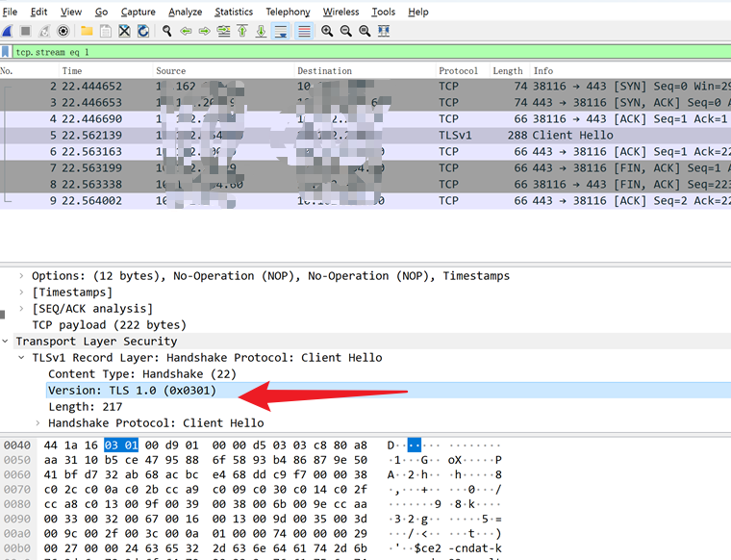Zoom in on packet text
731x560 pixels.
click(x=327, y=31)
